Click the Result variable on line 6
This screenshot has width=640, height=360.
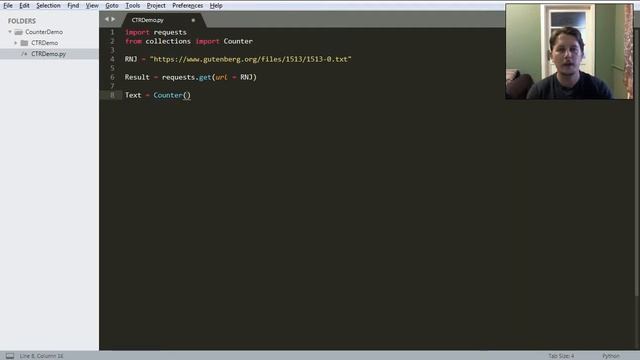(x=137, y=77)
